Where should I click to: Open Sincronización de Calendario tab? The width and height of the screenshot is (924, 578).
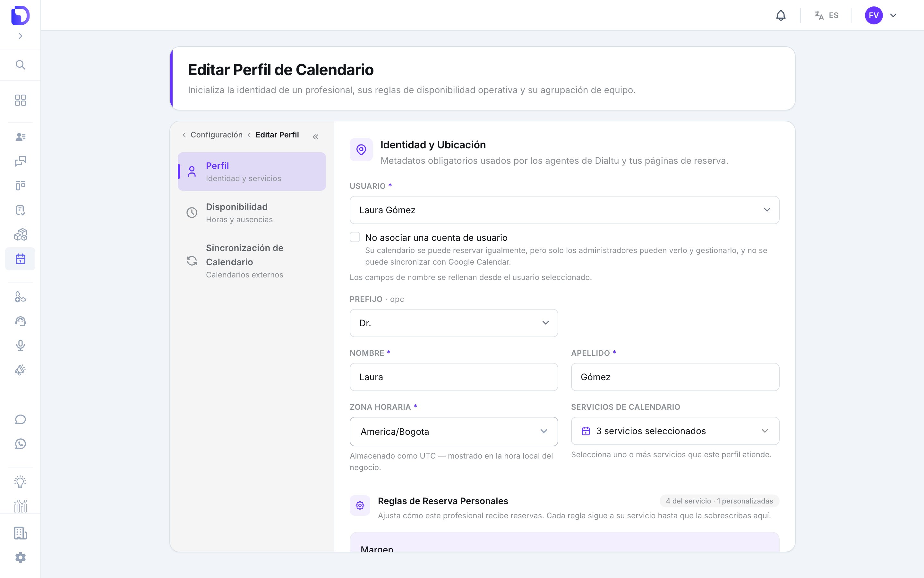pos(252,261)
